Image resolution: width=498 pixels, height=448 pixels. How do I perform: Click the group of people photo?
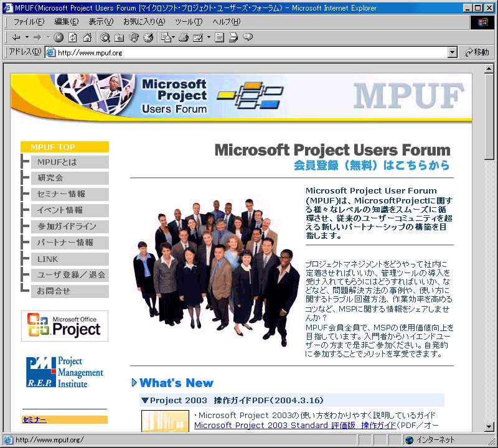click(x=216, y=272)
